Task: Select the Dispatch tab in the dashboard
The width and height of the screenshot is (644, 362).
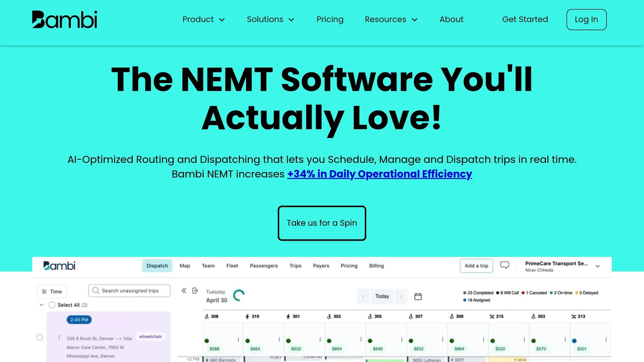Action: [x=157, y=266]
